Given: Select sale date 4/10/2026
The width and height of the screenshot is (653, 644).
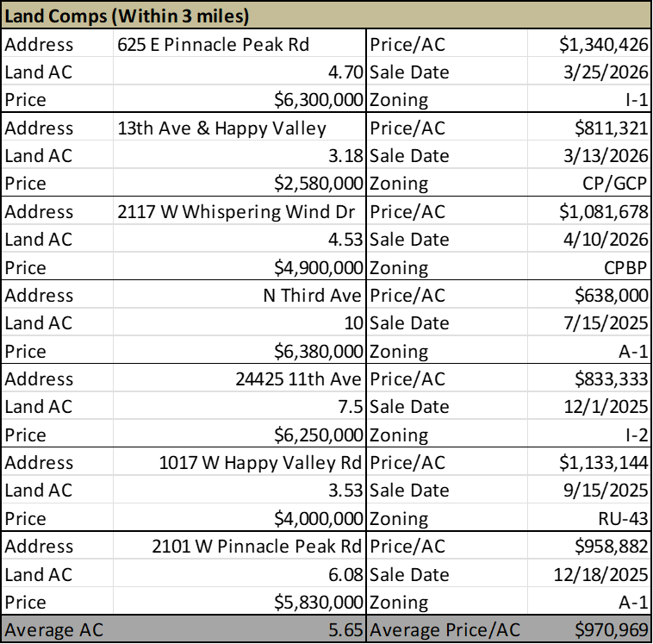Looking at the screenshot, I should click(589, 239).
